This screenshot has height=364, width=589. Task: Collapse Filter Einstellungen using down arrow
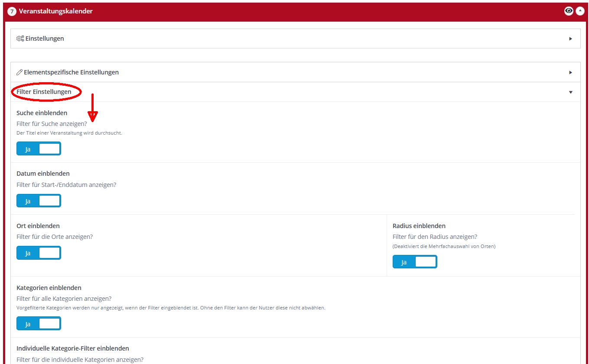[570, 92]
